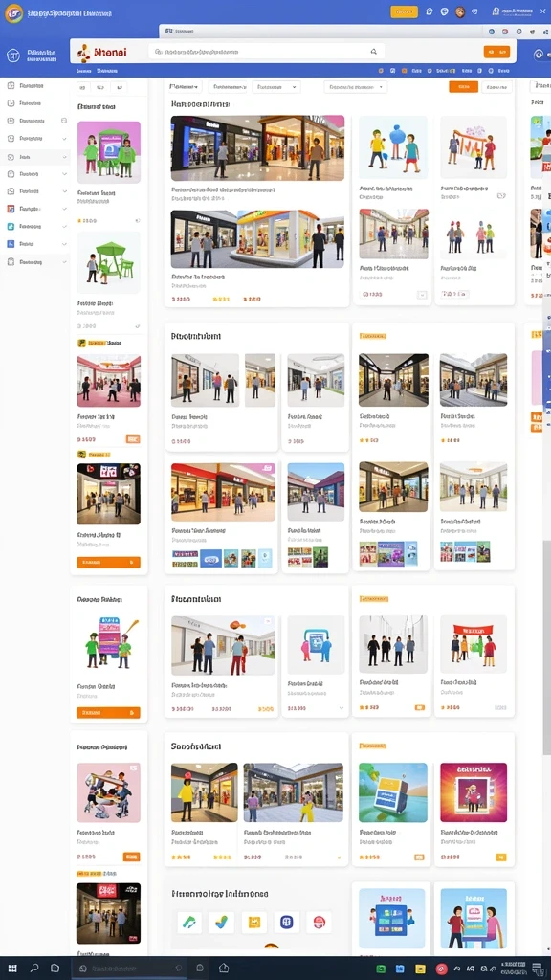
Task: Open the red circular icon in system tray
Action: (442, 969)
